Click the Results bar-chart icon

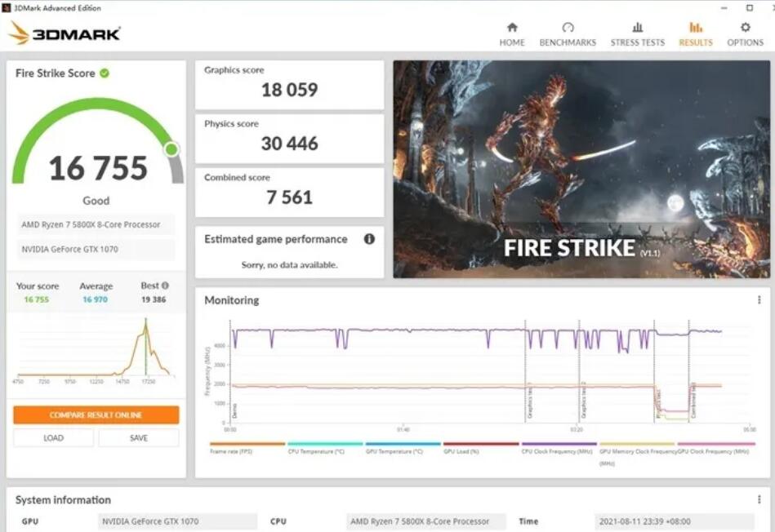pyautogui.click(x=695, y=27)
